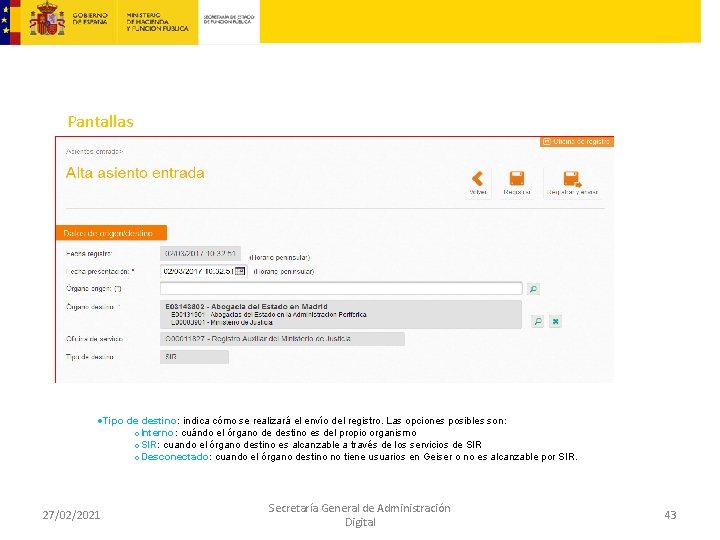Click the Fecha registro greyed field
This screenshot has width=720, height=540.
tap(200, 253)
